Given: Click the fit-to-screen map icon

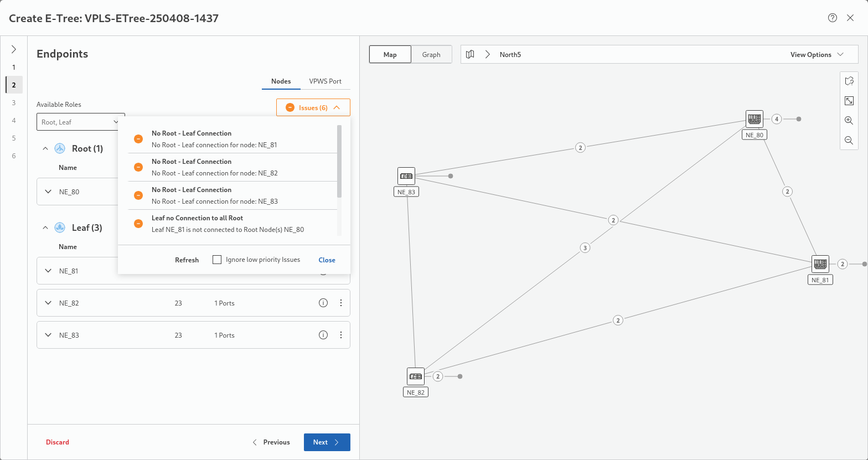Looking at the screenshot, I should (849, 101).
